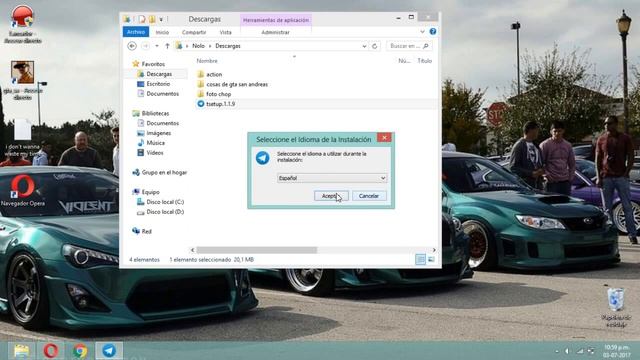Select the action folder
The width and height of the screenshot is (640, 360).
point(214,74)
